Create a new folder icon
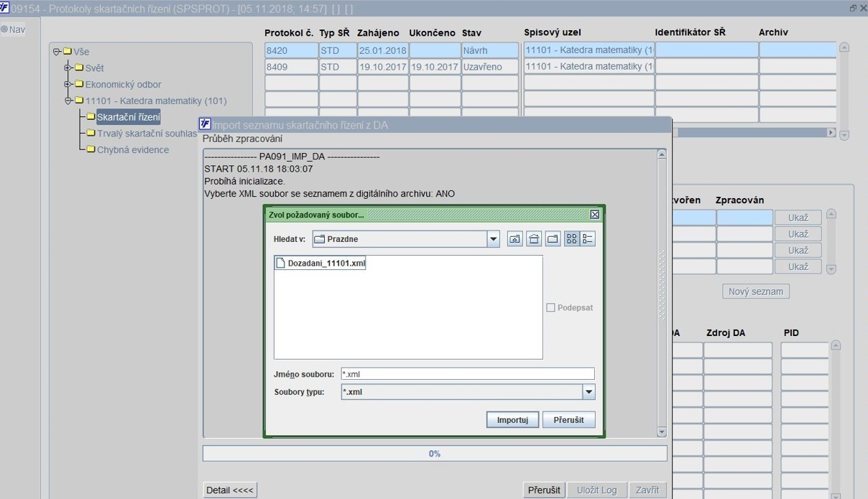 [553, 239]
